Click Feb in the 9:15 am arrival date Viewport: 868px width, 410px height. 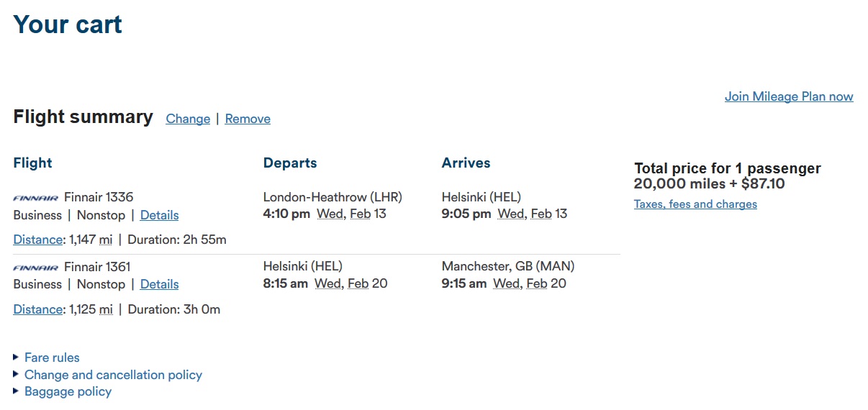[536, 283]
